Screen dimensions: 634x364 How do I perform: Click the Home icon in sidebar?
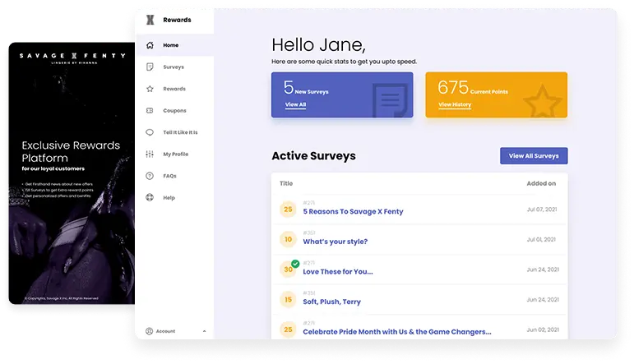pyautogui.click(x=150, y=45)
